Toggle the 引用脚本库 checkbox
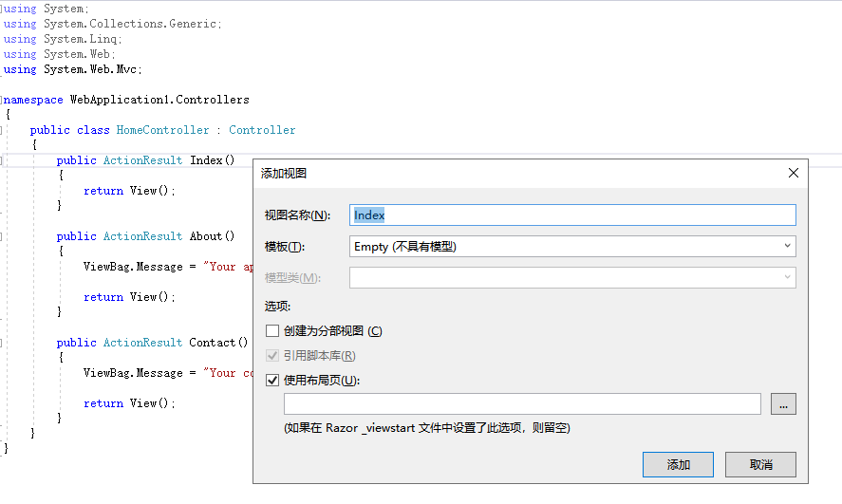This screenshot has width=842, height=504. [273, 356]
